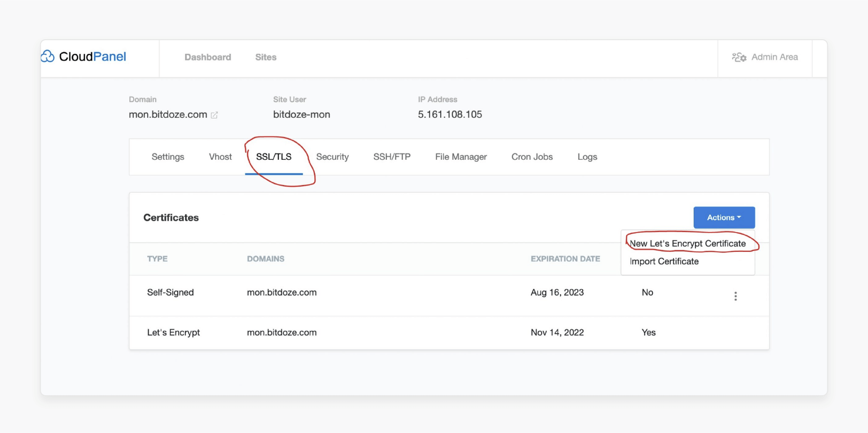Viewport: 868px width, 433px height.
Task: Click the site user bitdoze-mon
Action: 302,115
